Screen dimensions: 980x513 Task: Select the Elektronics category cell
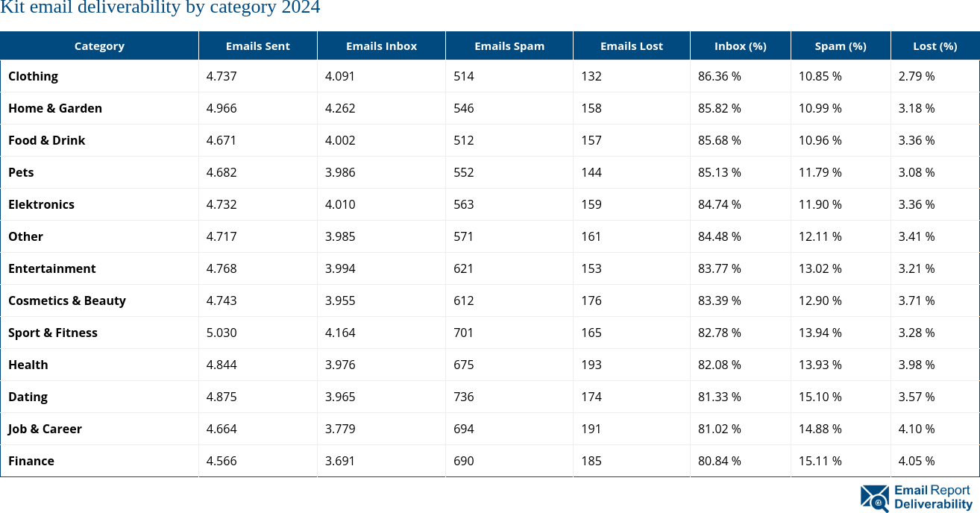[x=99, y=204]
